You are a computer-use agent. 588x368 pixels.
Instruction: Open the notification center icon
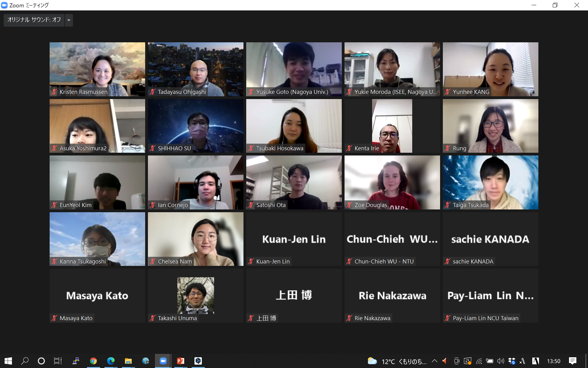click(x=572, y=361)
